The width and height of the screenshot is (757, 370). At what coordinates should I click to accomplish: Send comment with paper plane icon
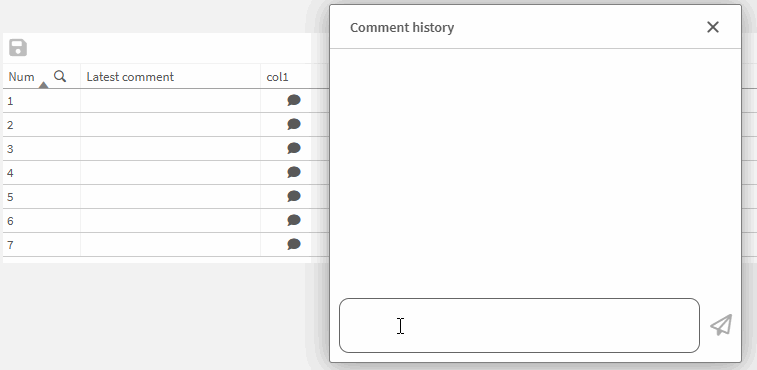pos(721,325)
